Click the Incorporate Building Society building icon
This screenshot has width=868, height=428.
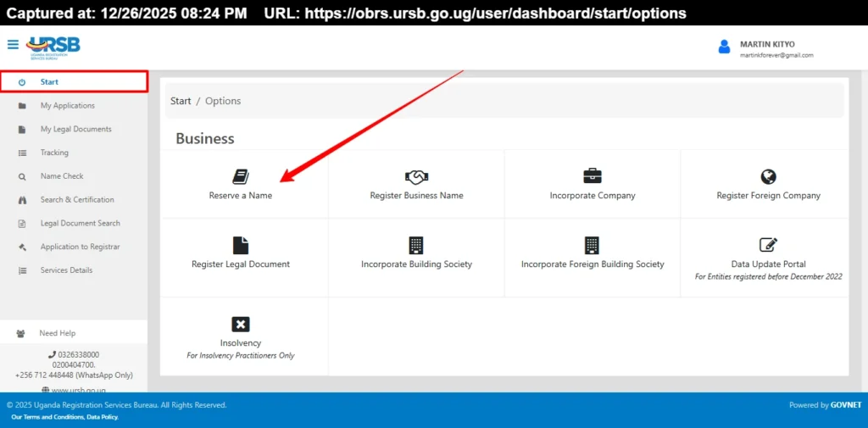416,245
